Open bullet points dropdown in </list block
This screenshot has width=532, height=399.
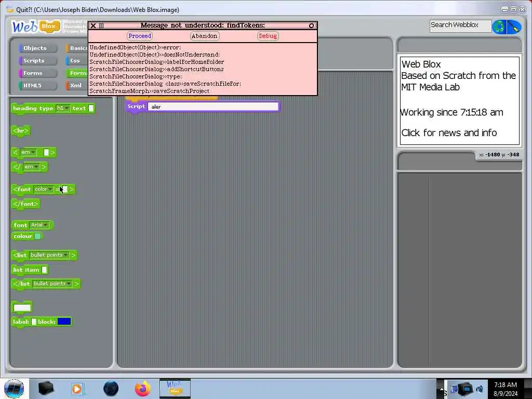pos(52,284)
